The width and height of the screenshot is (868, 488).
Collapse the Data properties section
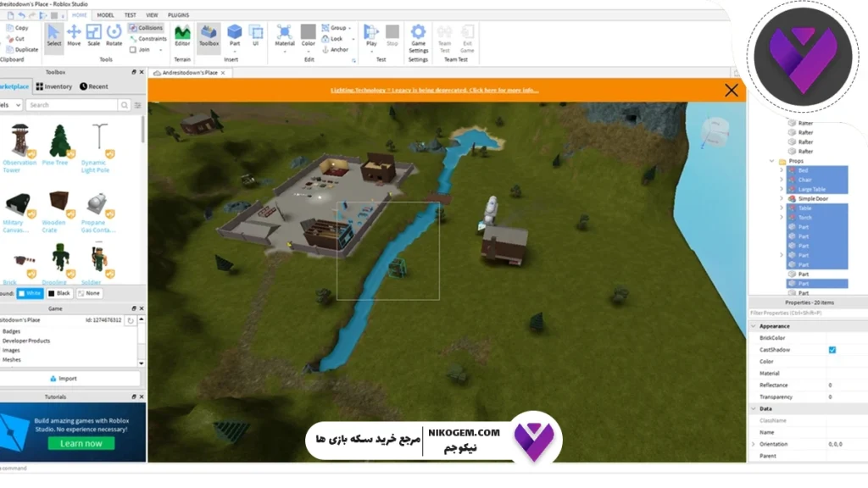(x=754, y=409)
